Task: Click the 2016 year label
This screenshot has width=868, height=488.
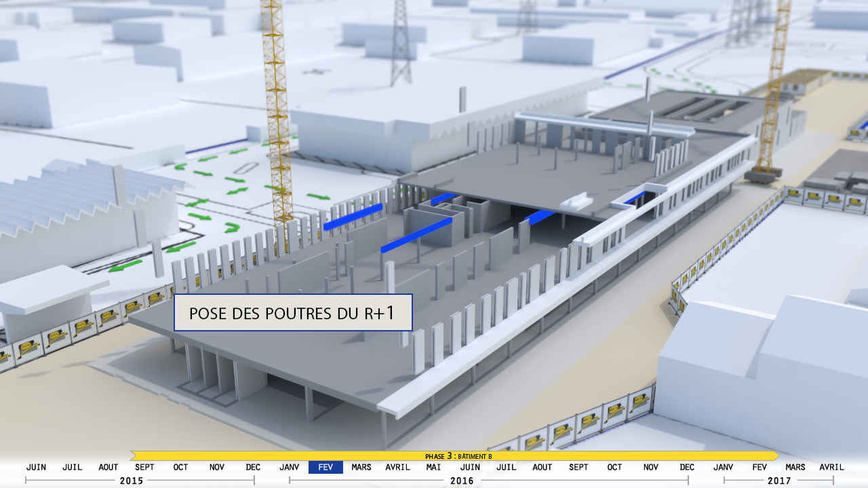Action: pyautogui.click(x=462, y=481)
